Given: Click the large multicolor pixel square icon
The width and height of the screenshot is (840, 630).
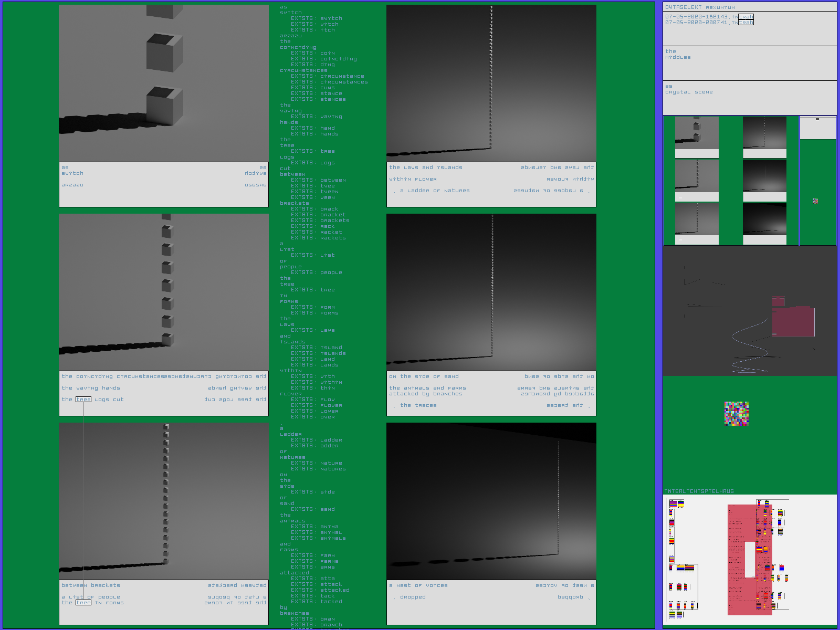Looking at the screenshot, I should click(x=736, y=414).
